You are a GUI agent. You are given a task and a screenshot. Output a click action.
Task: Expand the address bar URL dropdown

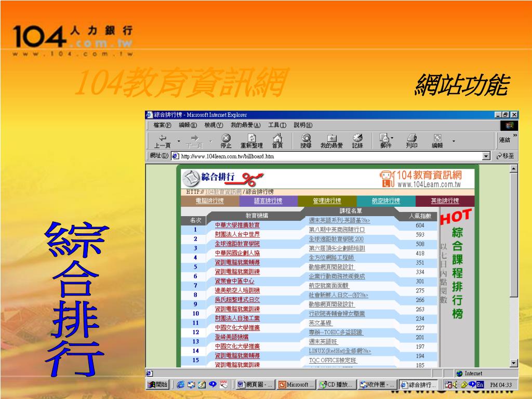486,156
